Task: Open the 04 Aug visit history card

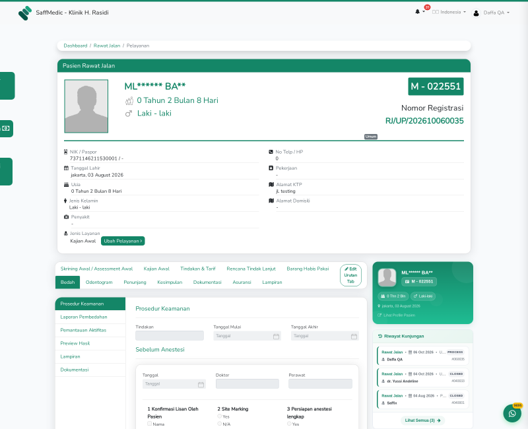Action: 423,399
